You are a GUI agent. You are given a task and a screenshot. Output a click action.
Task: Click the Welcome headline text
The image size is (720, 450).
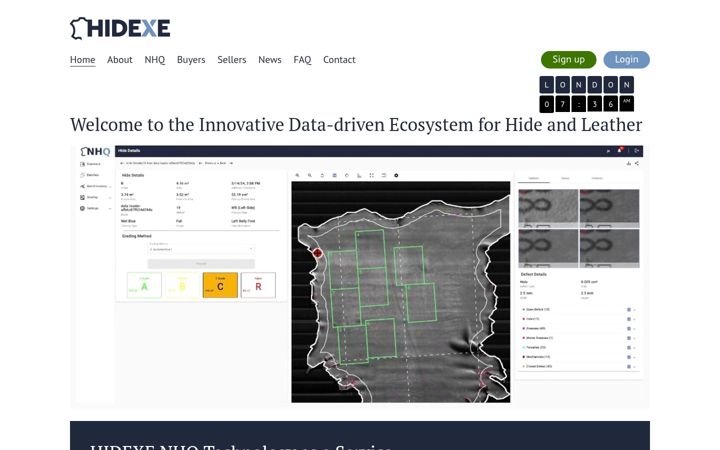pyautogui.click(x=356, y=125)
